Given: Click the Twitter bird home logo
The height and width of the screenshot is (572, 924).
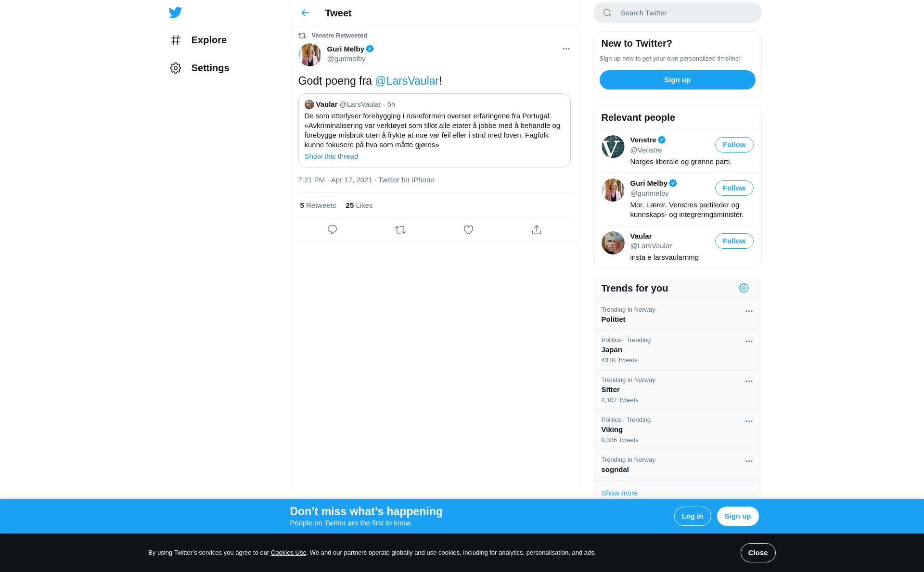Looking at the screenshot, I should (175, 13).
